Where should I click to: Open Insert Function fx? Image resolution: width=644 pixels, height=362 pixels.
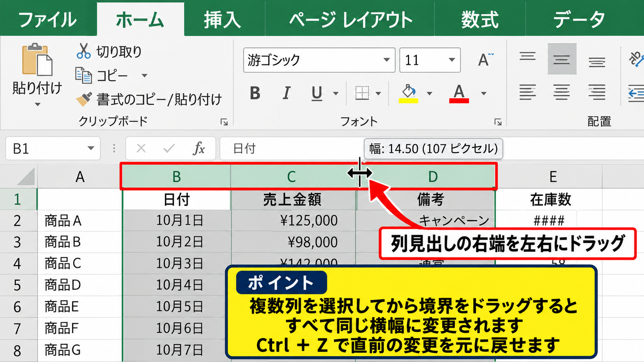pyautogui.click(x=199, y=148)
